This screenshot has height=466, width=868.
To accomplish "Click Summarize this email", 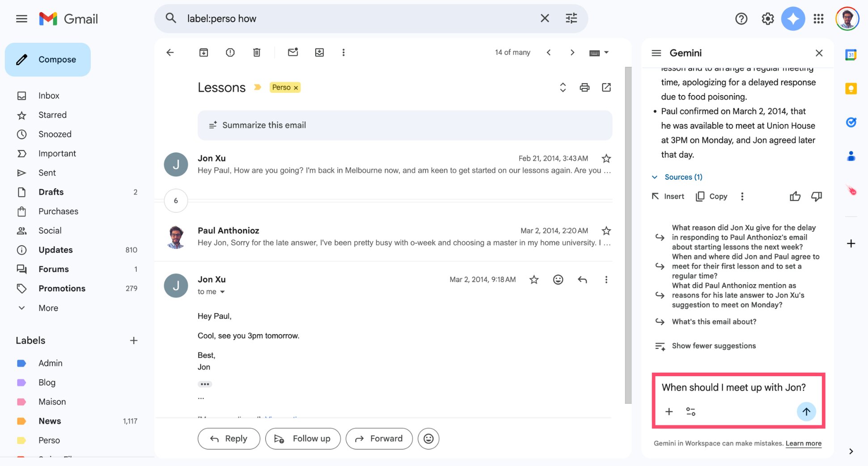I will [263, 125].
